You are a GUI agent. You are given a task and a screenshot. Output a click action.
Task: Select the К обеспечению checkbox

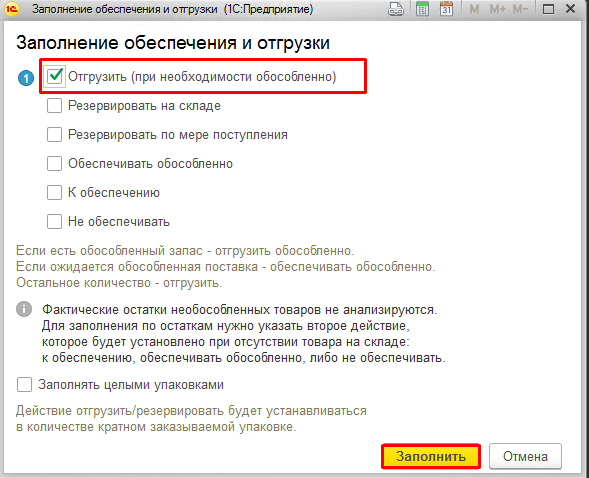pyautogui.click(x=54, y=193)
